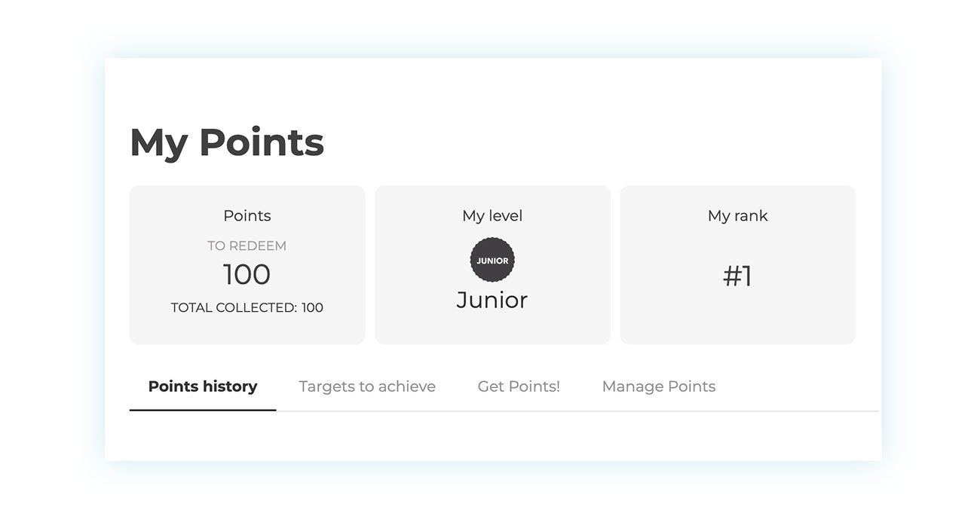Click the #1 rank indicator
Screen dimensions: 980x522
click(737, 276)
